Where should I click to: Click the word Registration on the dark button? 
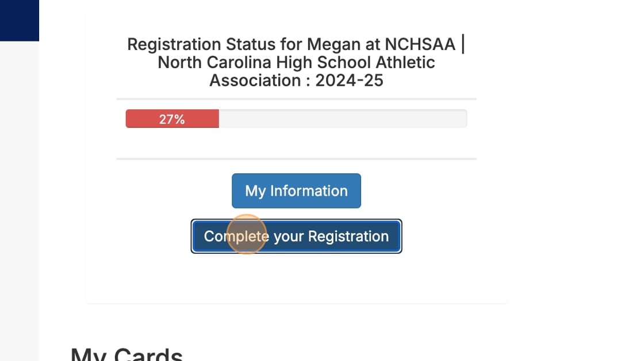pyautogui.click(x=348, y=236)
